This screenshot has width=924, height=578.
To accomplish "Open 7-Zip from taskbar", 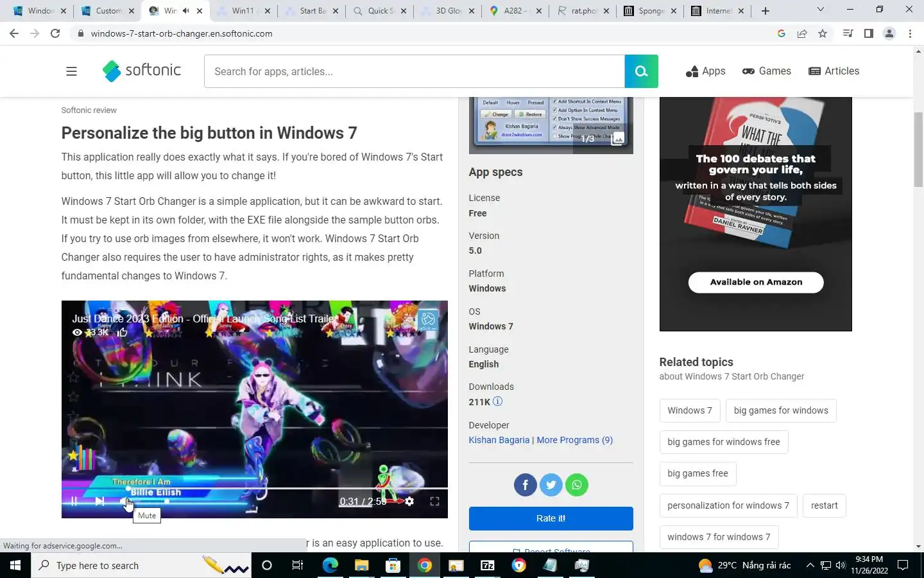I will point(488,565).
